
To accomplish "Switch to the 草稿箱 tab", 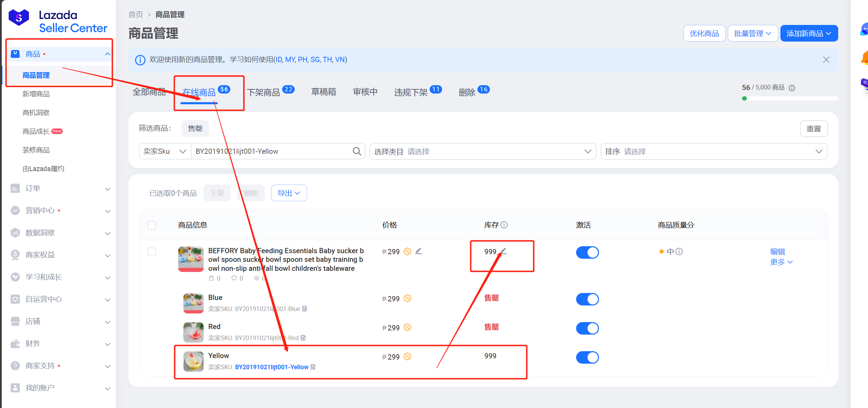I will pyautogui.click(x=323, y=92).
